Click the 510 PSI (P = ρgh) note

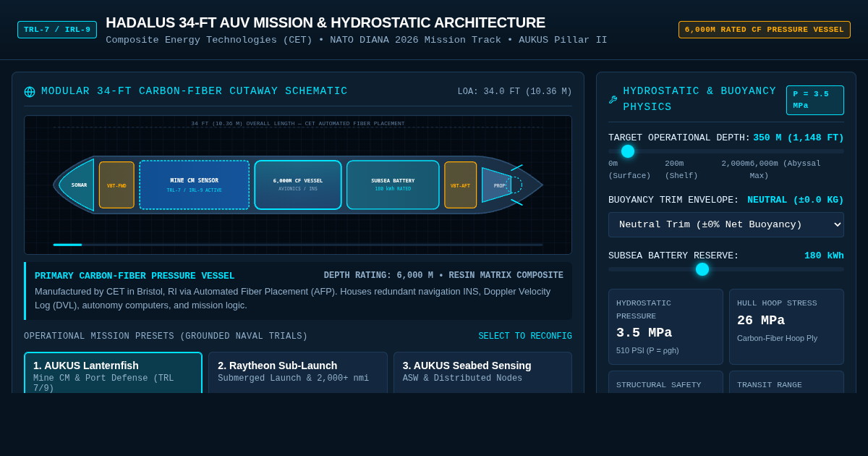(647, 350)
